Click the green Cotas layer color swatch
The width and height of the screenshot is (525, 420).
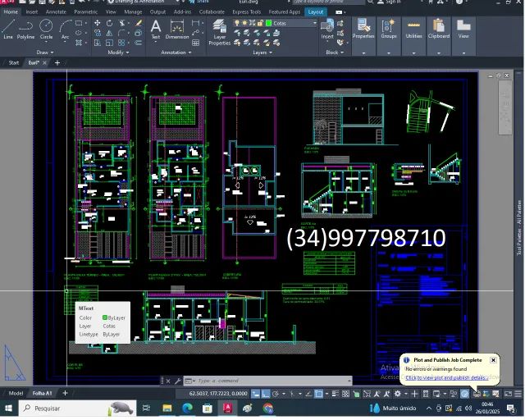tap(268, 23)
